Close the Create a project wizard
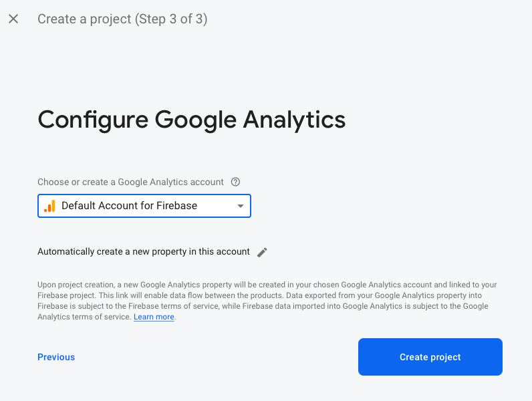This screenshot has width=532, height=401. click(13, 19)
